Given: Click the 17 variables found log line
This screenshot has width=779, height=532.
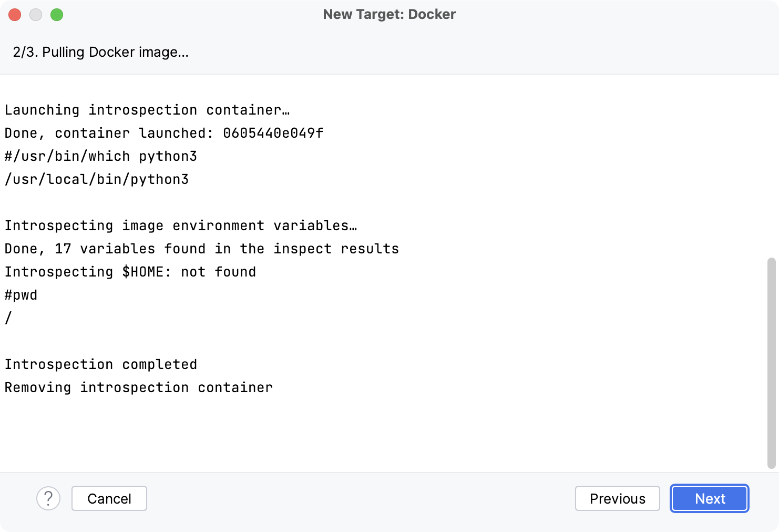Looking at the screenshot, I should (x=201, y=249).
